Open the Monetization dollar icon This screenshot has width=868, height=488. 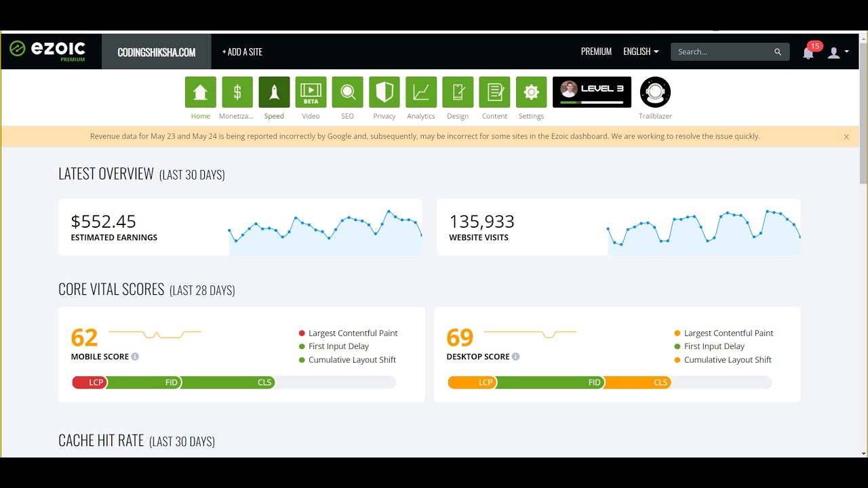237,92
